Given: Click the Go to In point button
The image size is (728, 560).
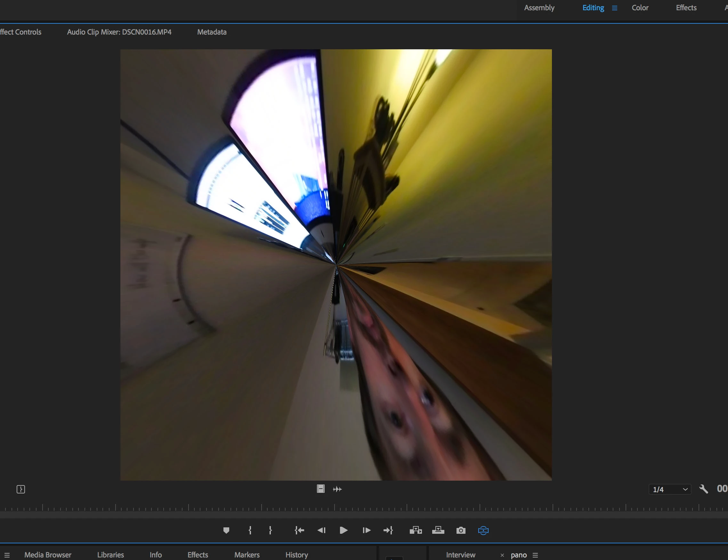Looking at the screenshot, I should point(299,530).
